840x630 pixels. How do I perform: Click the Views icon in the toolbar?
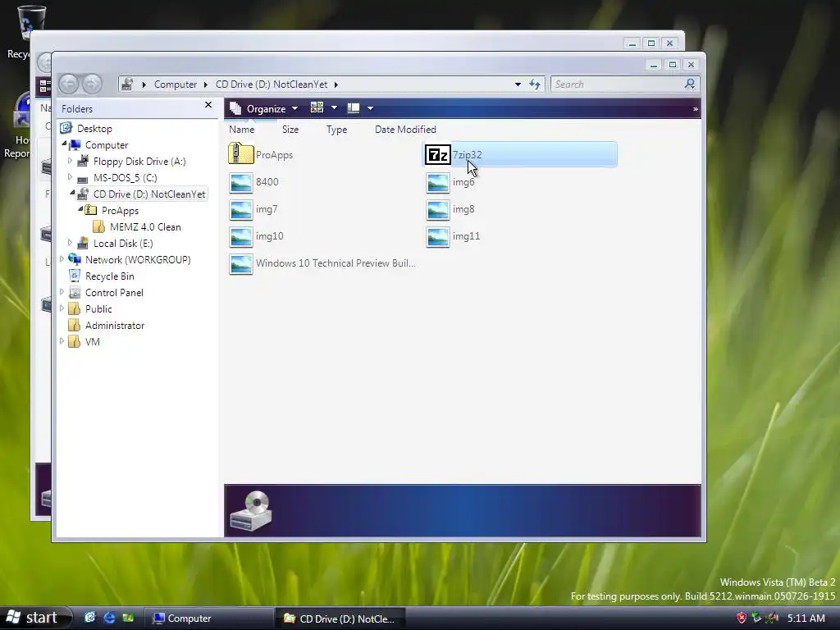point(317,107)
